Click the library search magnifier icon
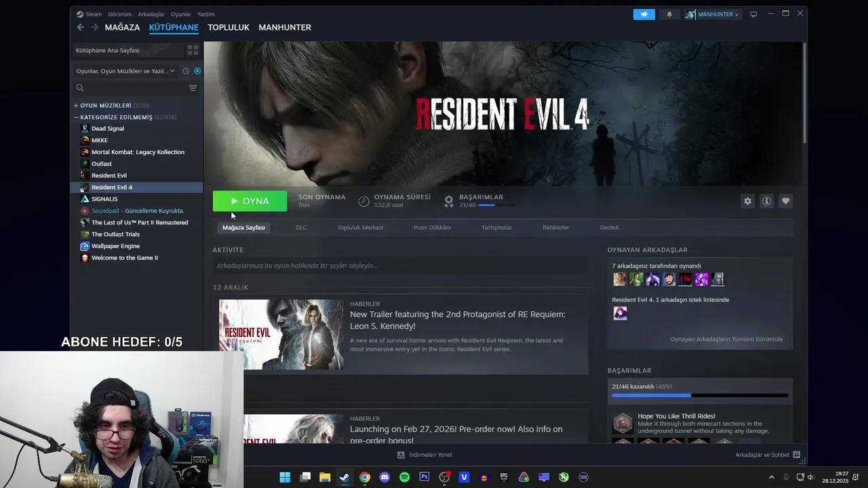This screenshot has width=868, height=488. coord(80,87)
